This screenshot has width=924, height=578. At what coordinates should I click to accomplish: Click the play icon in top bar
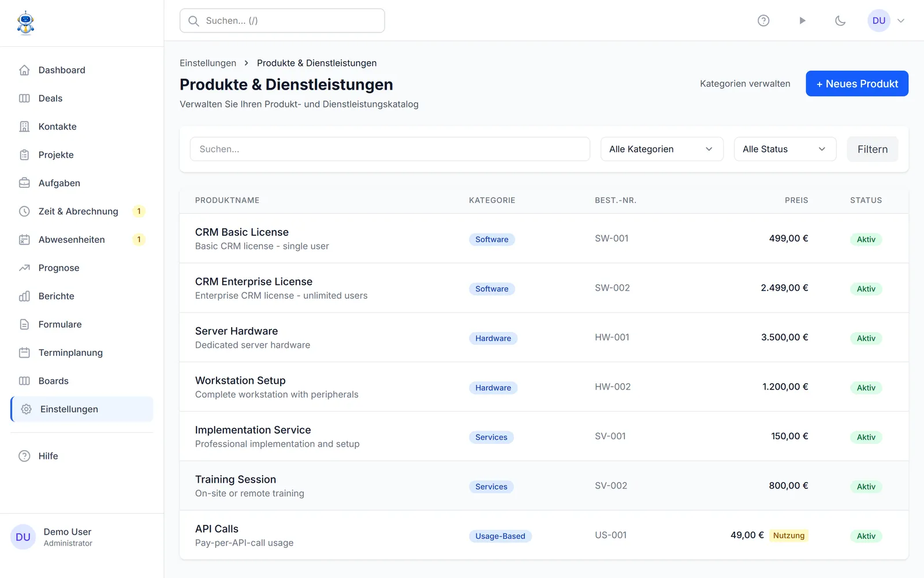click(x=802, y=21)
